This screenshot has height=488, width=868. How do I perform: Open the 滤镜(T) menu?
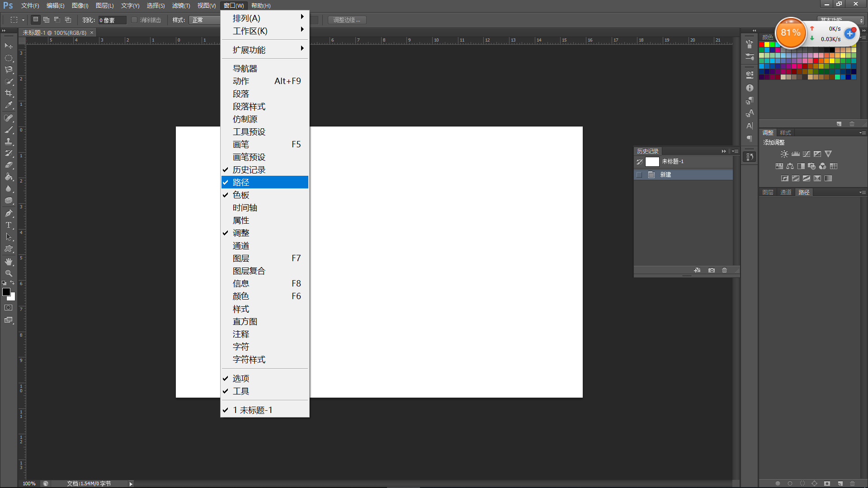pos(181,5)
